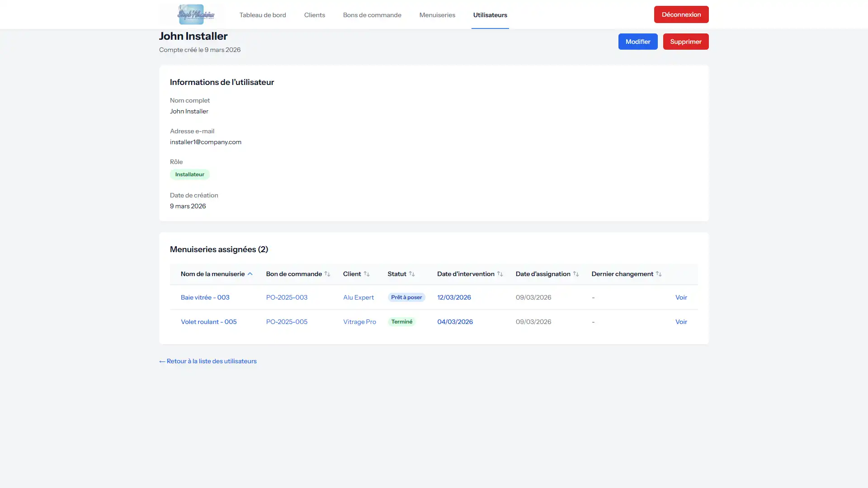This screenshot has width=868, height=488.
Task: Open Baie vitrée - 003 link
Action: point(205,297)
